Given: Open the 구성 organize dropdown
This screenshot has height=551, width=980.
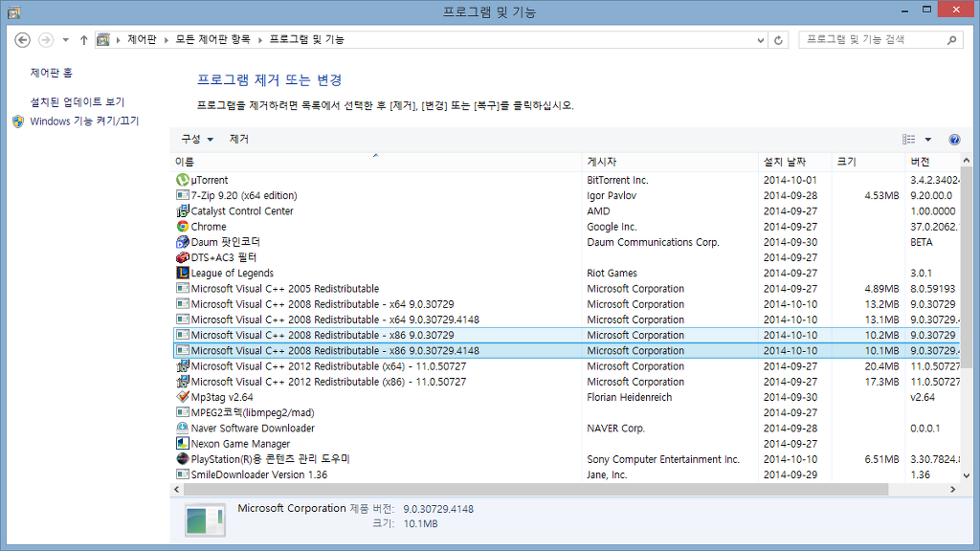Looking at the screenshot, I should pos(196,139).
